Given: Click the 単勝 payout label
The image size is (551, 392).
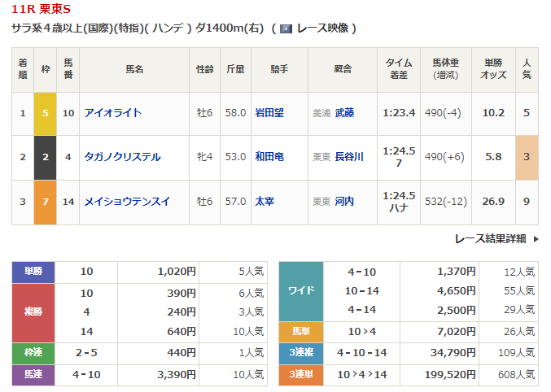Looking at the screenshot, I should (33, 272).
